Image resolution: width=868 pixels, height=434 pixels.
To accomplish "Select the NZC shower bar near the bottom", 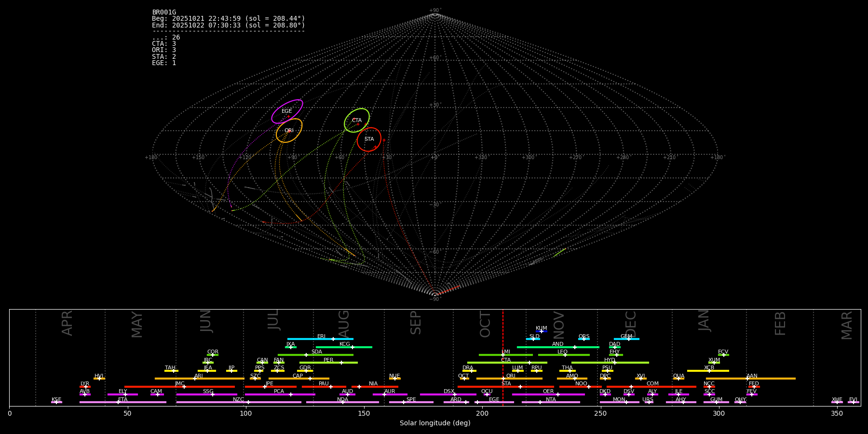I will [x=239, y=402].
